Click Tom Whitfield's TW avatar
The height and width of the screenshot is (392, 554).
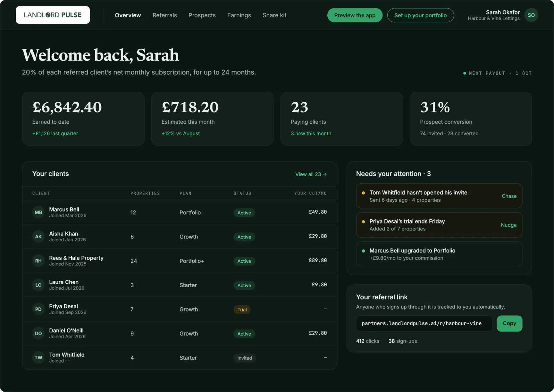click(38, 357)
